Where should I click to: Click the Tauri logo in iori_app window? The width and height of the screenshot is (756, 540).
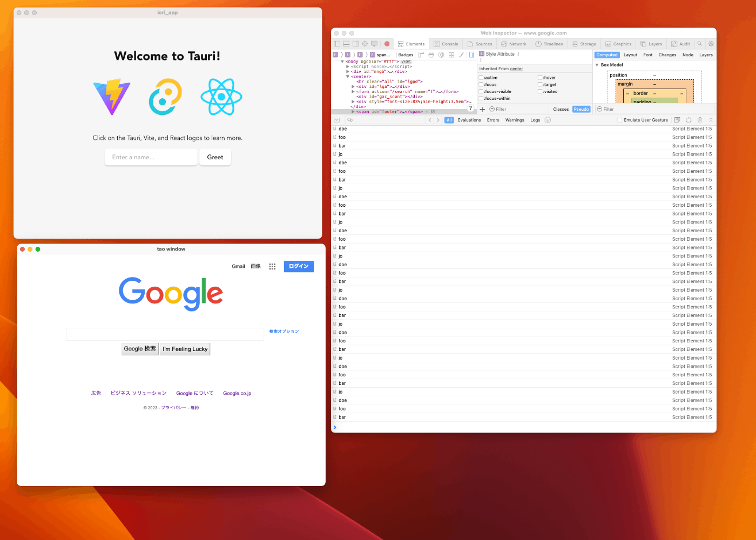click(166, 97)
